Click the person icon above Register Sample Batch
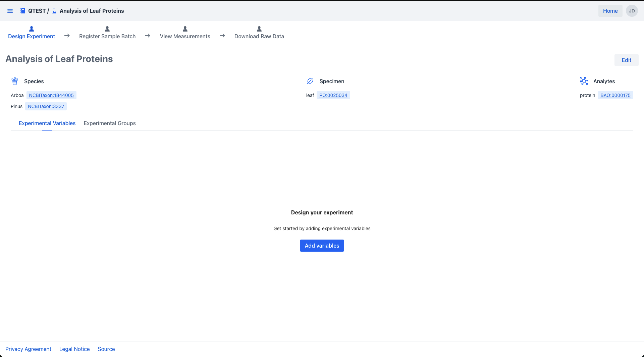The image size is (644, 357). pyautogui.click(x=107, y=29)
